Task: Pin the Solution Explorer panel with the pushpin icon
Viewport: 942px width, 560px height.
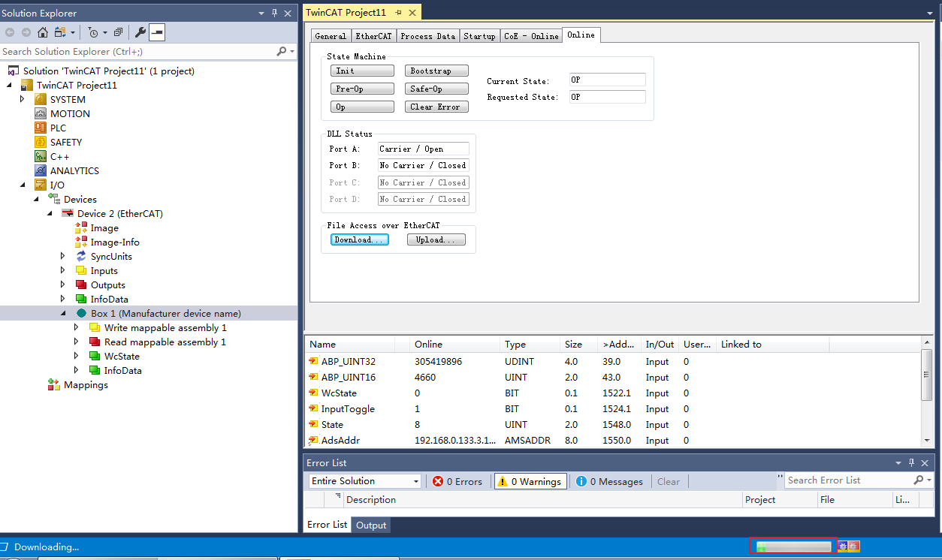Action: pyautogui.click(x=274, y=13)
